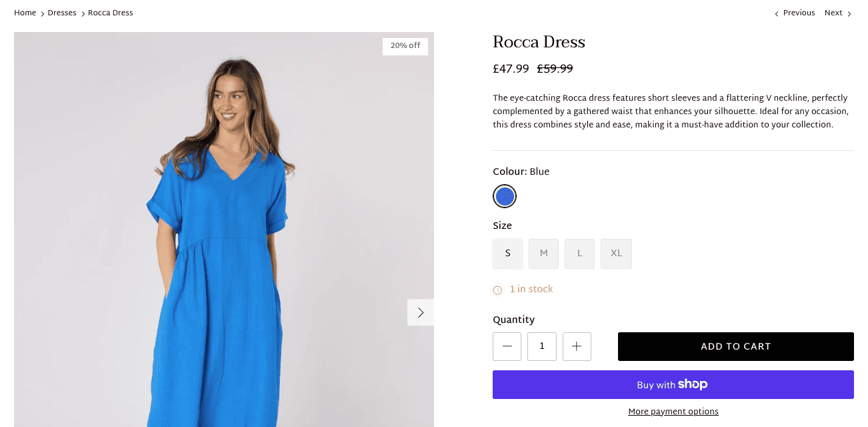Click the quantity input field
Screen dimensions: 868x427
tap(542, 346)
